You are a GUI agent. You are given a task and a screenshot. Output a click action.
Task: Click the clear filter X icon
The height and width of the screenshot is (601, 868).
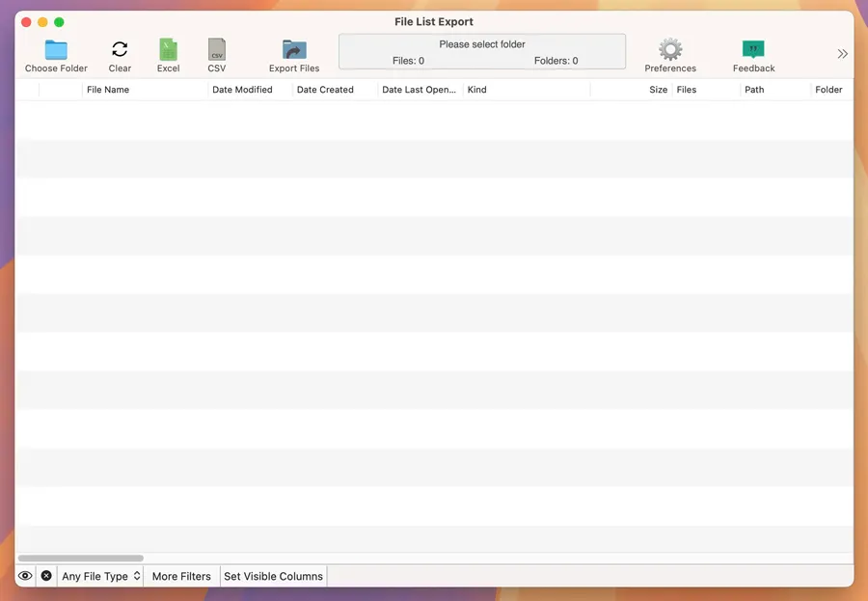click(46, 576)
